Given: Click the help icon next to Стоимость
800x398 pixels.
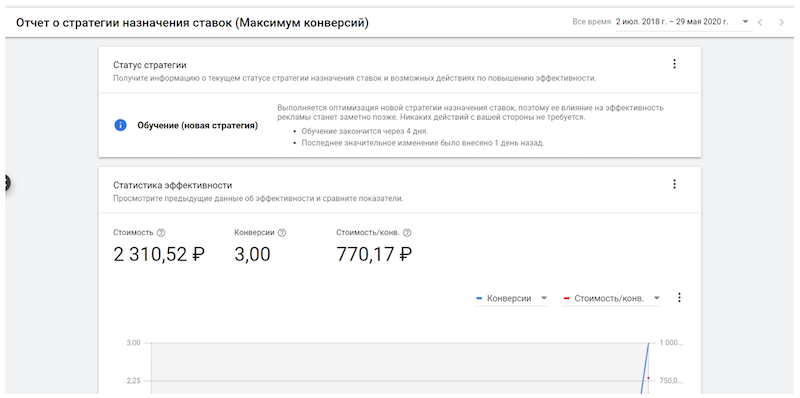Looking at the screenshot, I should coord(161,232).
